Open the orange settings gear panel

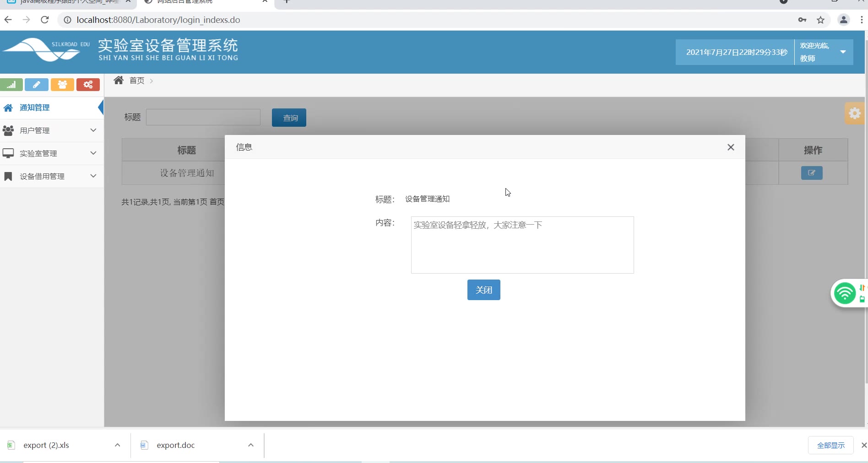tap(855, 113)
